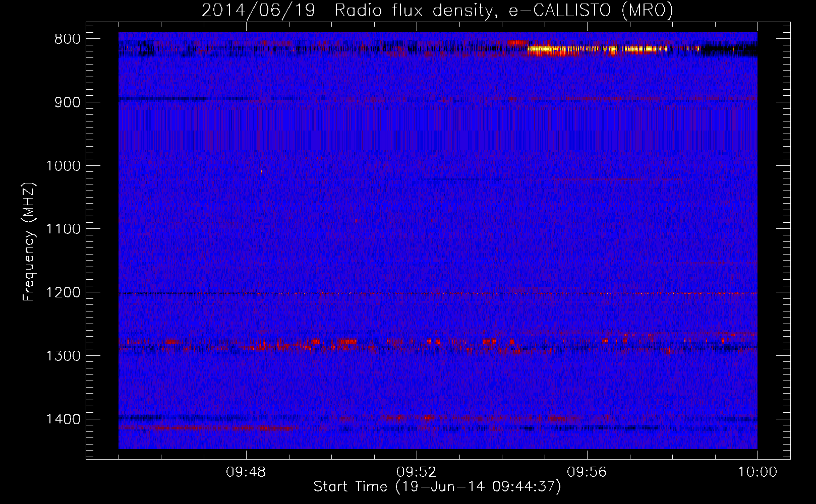This screenshot has height=504, width=816.
Task: Click the 09:48 time axis label
Action: tap(246, 472)
